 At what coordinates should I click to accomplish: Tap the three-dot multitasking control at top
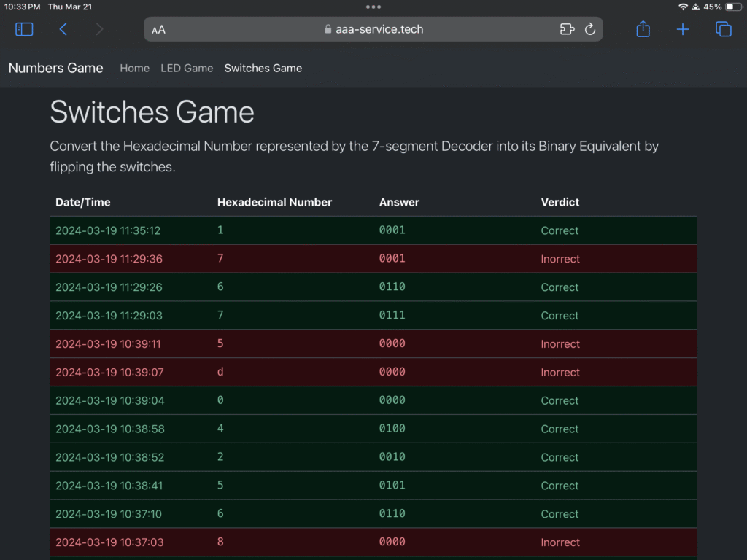click(x=373, y=7)
